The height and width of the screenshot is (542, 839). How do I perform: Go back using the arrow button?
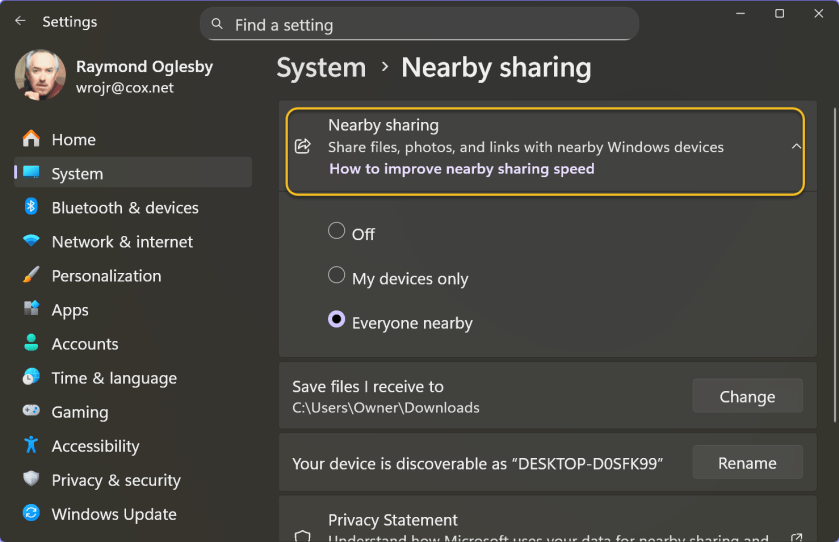coord(20,21)
